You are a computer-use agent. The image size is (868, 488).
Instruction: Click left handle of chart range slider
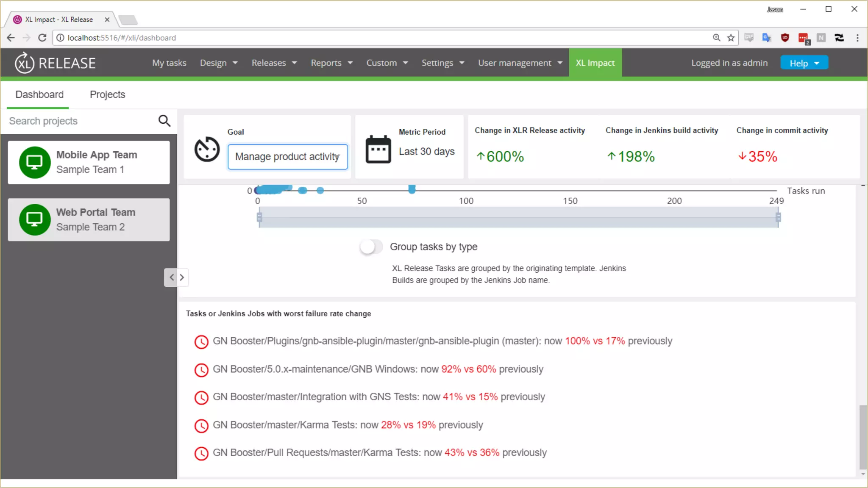[259, 217]
